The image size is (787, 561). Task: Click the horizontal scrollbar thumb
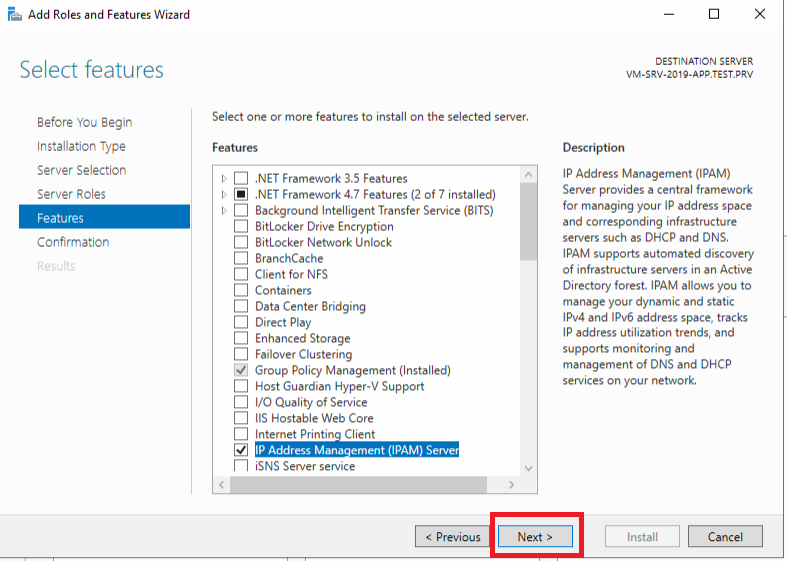(x=358, y=485)
